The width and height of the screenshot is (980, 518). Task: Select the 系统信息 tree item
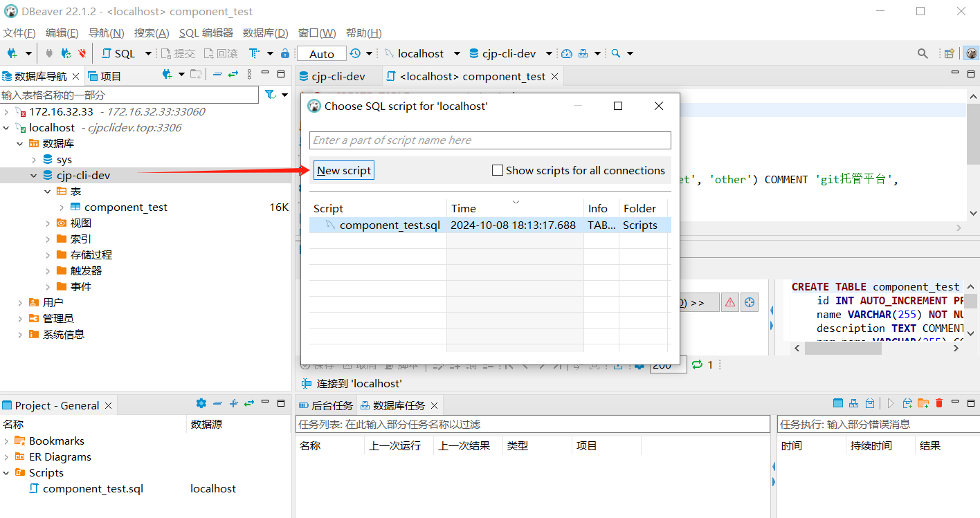click(64, 334)
